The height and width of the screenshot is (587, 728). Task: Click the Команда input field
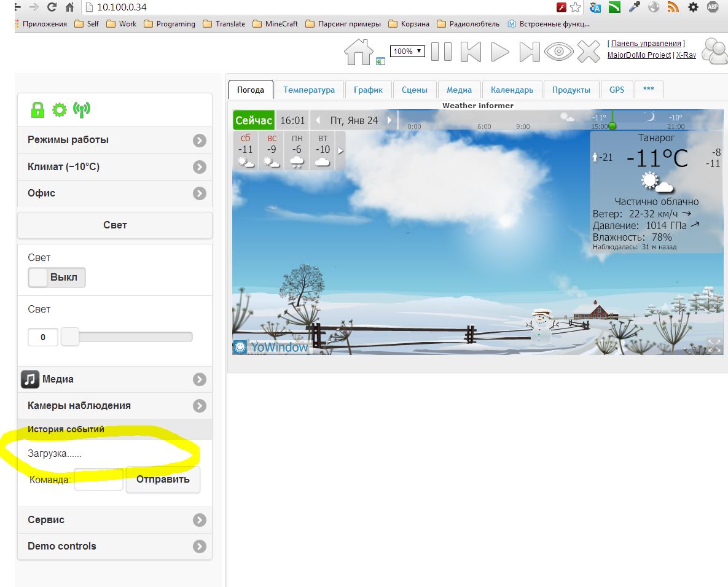[x=98, y=480]
